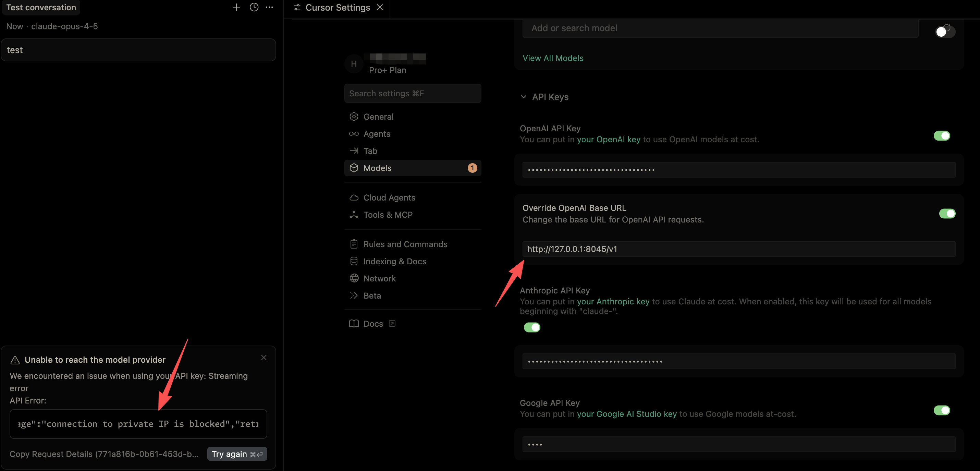Viewport: 980px width, 471px height.
Task: Open General settings gear icon
Action: (354, 117)
